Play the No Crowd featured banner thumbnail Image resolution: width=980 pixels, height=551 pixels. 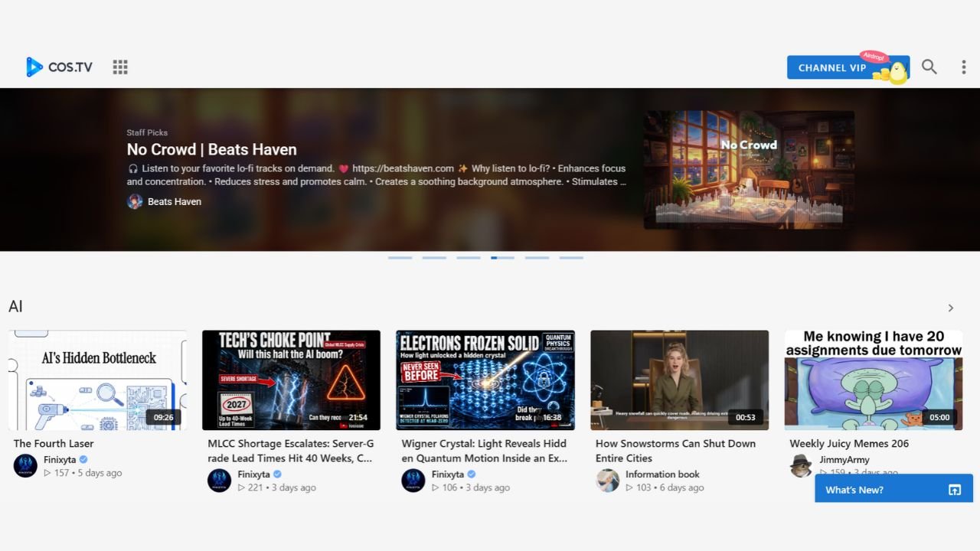point(749,170)
